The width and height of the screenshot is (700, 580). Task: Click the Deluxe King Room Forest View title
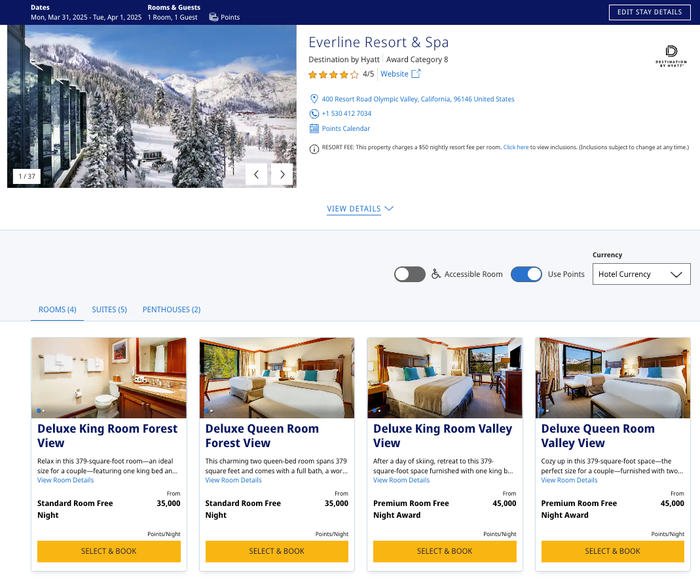pyautogui.click(x=107, y=436)
